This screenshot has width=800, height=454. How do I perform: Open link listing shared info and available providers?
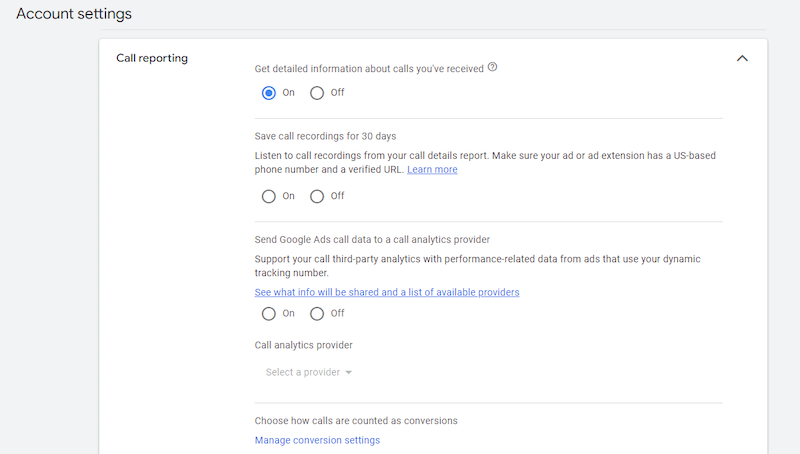387,292
